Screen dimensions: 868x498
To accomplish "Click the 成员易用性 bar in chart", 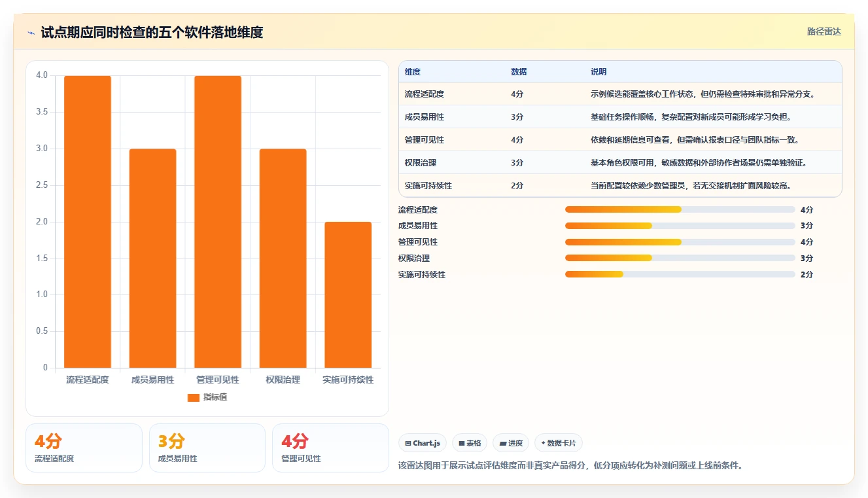I will click(x=152, y=258).
